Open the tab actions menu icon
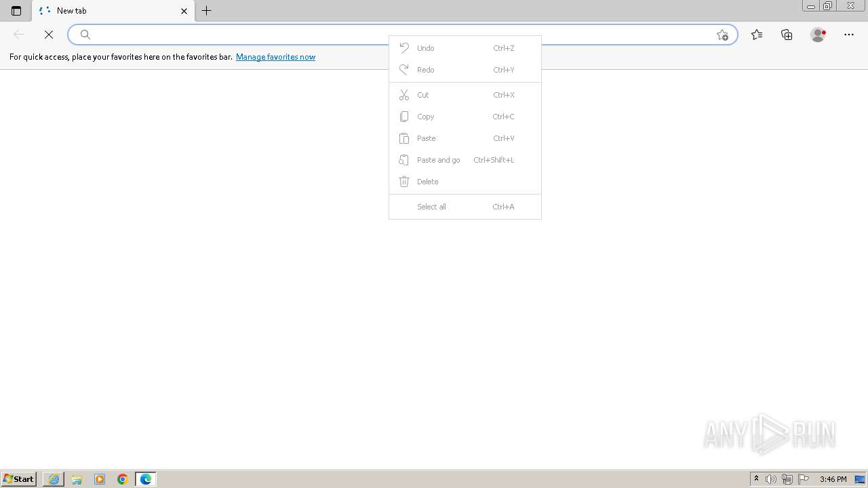This screenshot has height=488, width=868. coord(16,11)
